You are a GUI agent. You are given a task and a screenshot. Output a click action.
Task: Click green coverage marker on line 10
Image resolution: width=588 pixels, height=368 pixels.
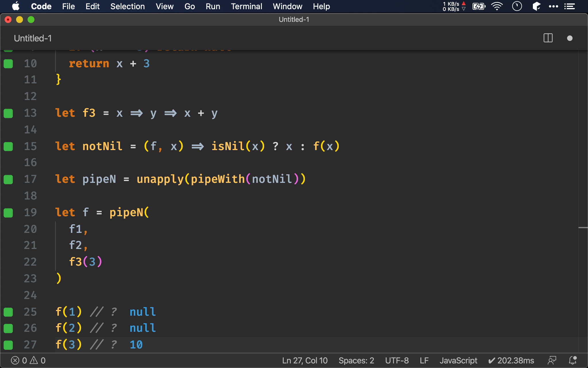[8, 64]
